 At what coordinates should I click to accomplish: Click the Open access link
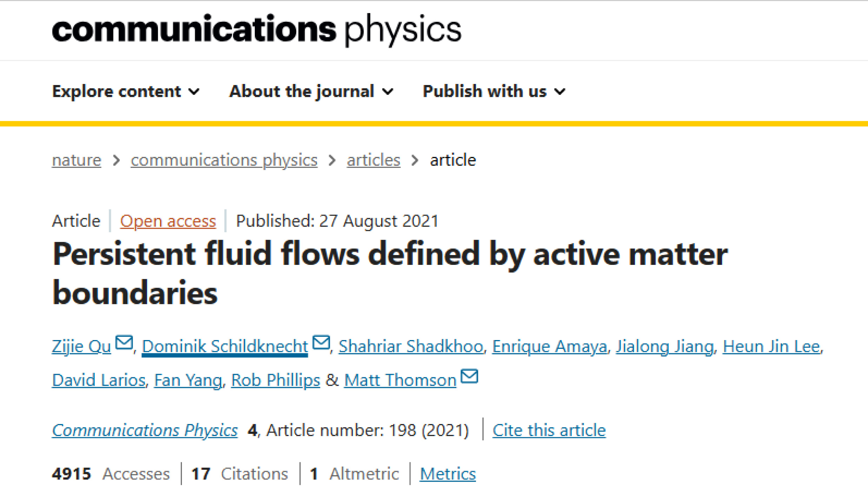click(168, 221)
